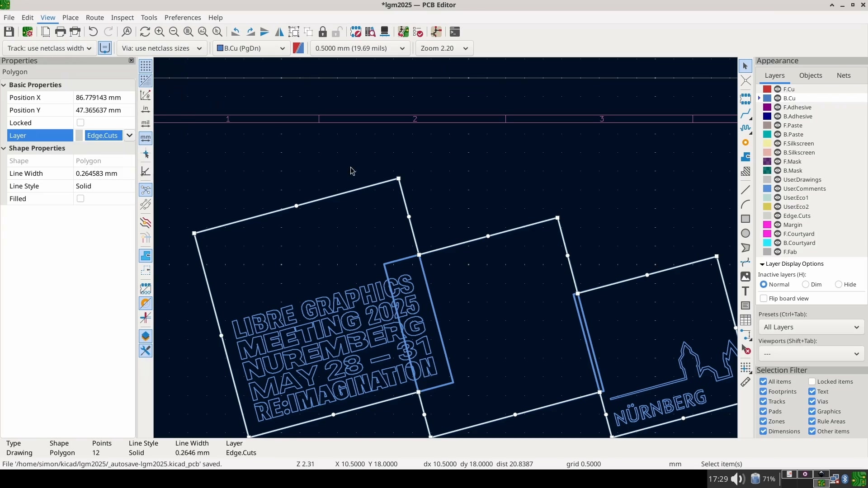Open the Inspect menu
The width and height of the screenshot is (868, 488).
coord(122,18)
